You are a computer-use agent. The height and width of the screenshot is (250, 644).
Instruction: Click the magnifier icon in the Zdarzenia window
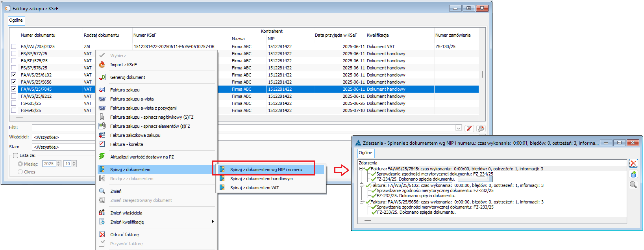633,185
